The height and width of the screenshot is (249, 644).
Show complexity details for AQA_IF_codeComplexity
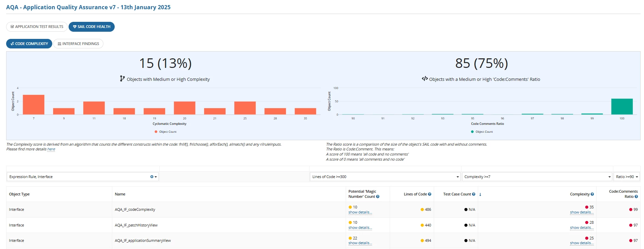582,212
